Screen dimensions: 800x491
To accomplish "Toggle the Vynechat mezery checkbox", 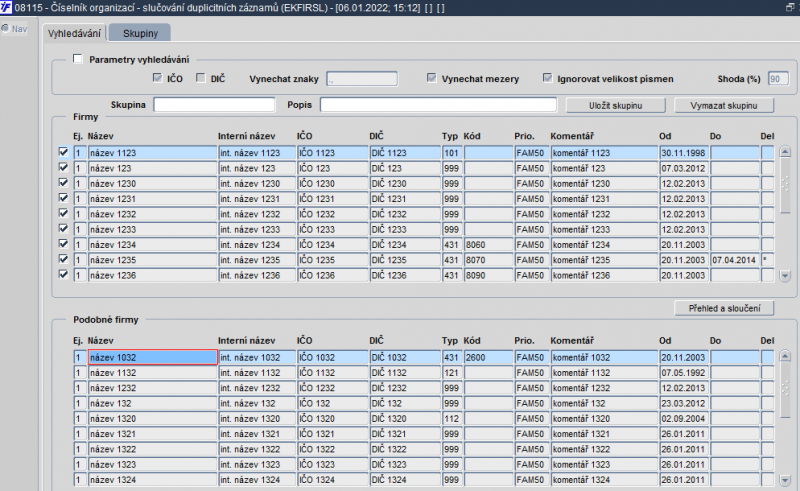I will pyautogui.click(x=432, y=78).
